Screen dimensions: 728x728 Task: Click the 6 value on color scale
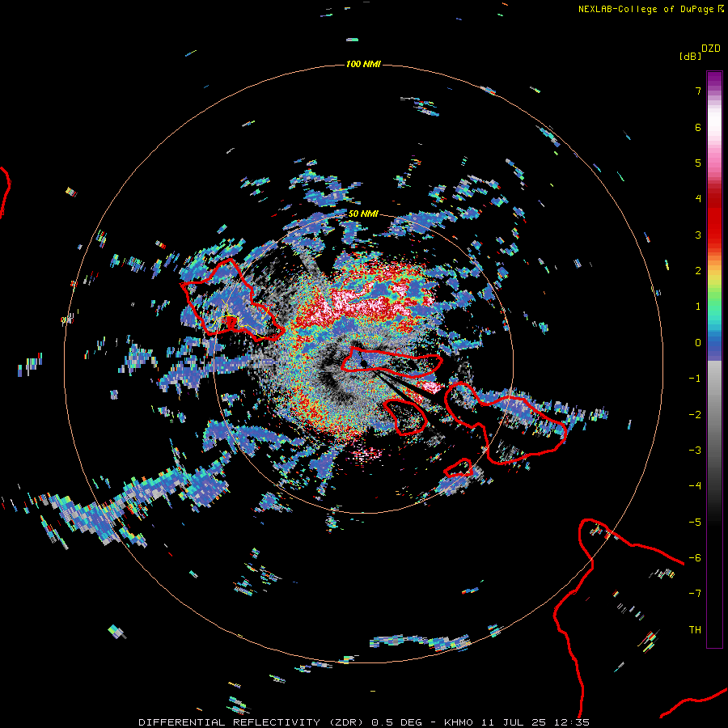pos(698,127)
